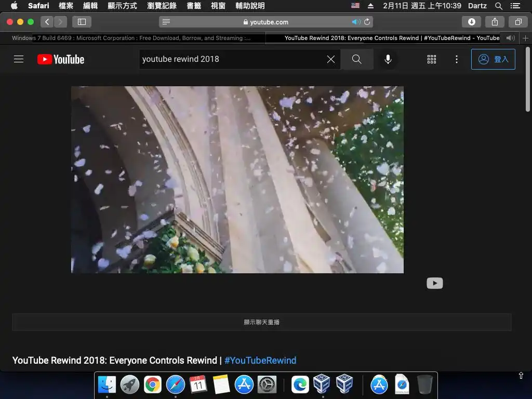Open a new tab with plus button
This screenshot has width=532, height=399.
(526, 38)
